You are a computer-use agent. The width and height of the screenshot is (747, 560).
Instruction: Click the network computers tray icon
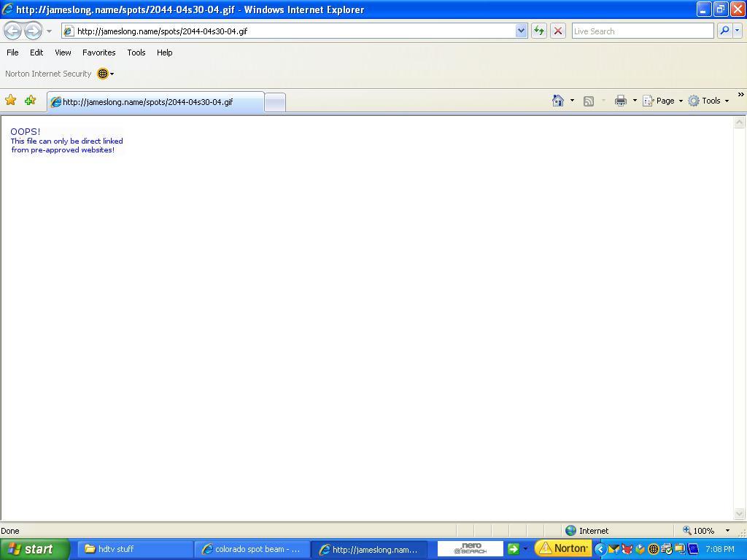click(680, 549)
